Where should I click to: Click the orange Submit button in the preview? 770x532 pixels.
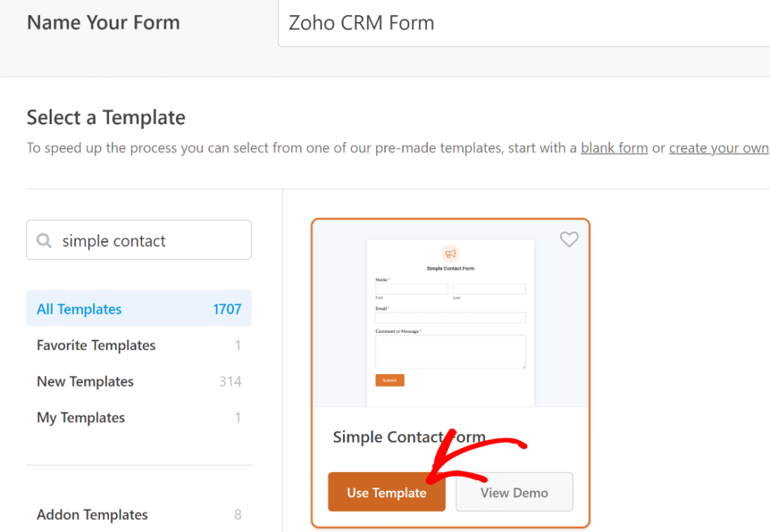(390, 380)
